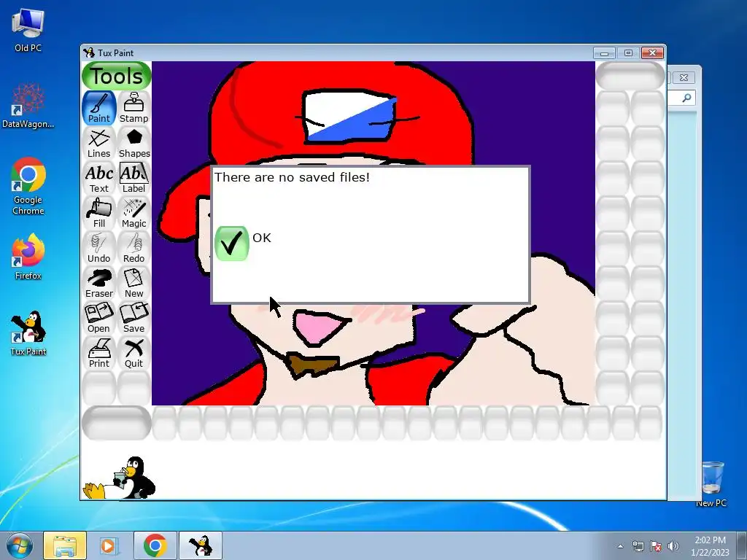Click the Tools header label

(117, 76)
